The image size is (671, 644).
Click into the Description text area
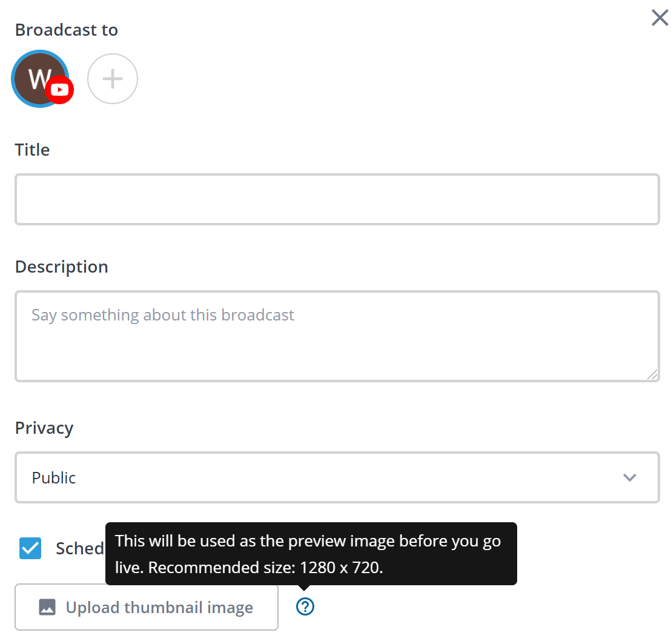[337, 336]
